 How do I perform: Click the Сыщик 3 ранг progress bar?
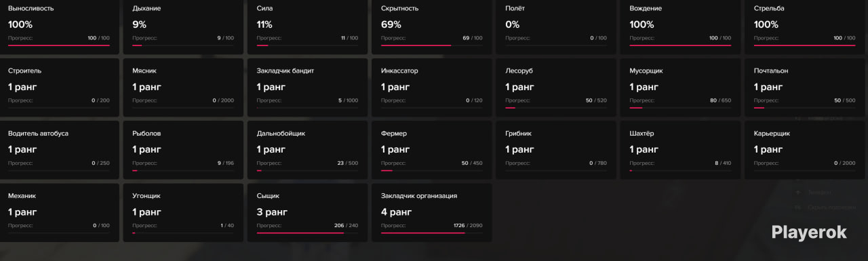coord(307,233)
